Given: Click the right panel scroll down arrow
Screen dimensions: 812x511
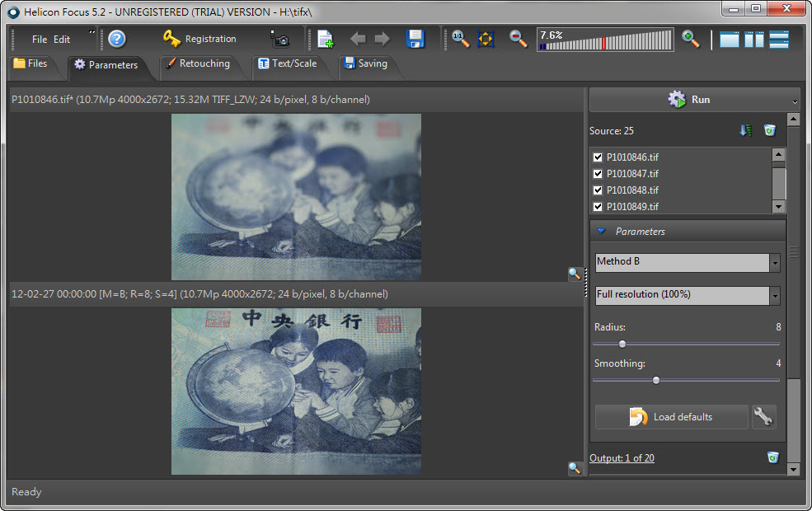Looking at the screenshot, I should pos(793,470).
